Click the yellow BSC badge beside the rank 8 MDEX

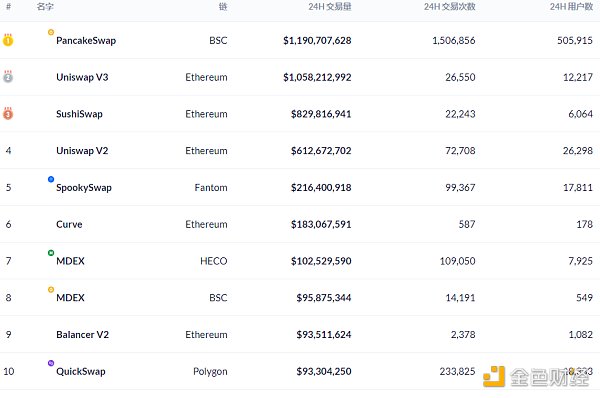[51, 289]
